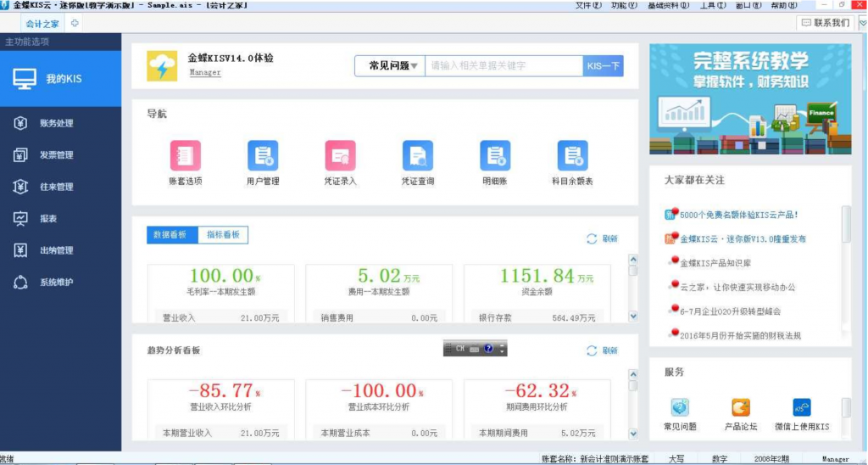This screenshot has height=465, width=868.
Task: Open the 凭证查询 navigation icon
Action: 418,156
